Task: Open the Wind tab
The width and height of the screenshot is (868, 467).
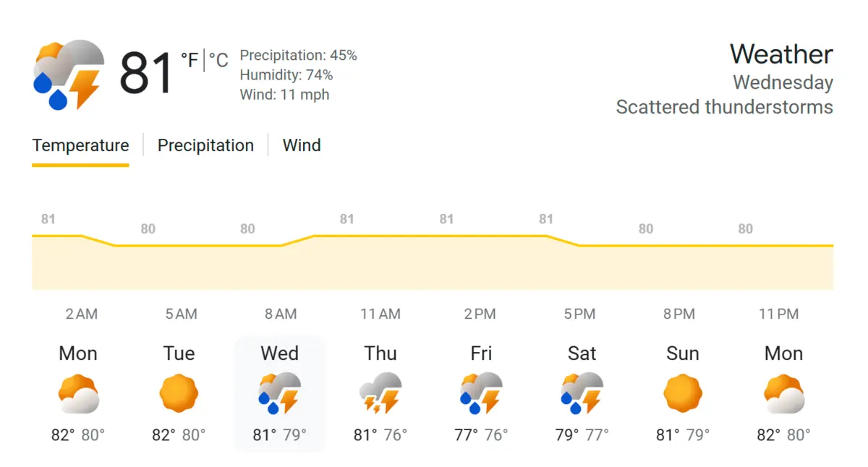Action: click(302, 145)
